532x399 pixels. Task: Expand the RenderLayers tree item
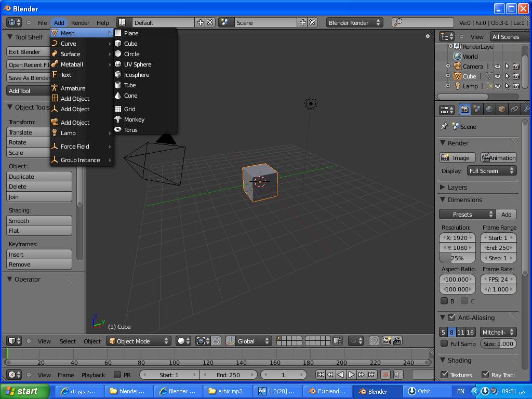point(450,46)
